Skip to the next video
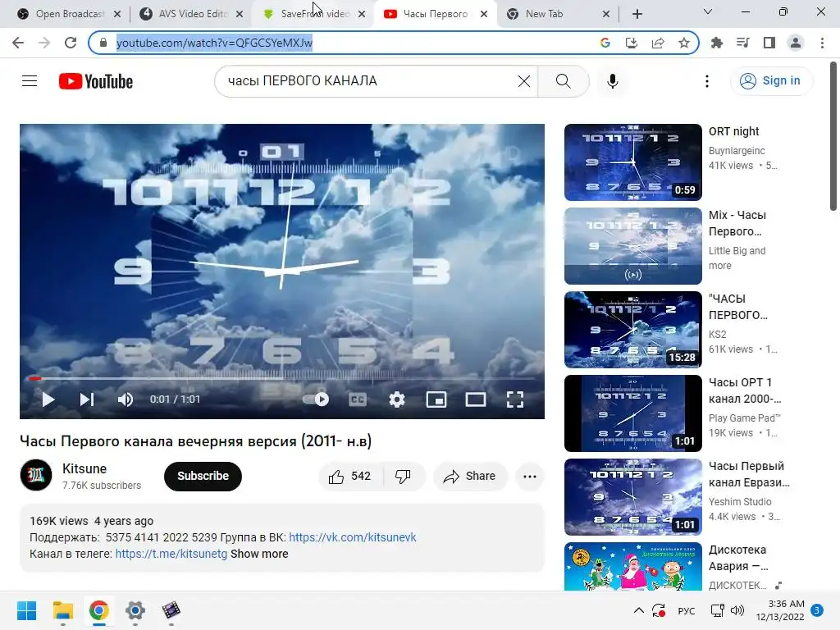Screen dimensions: 840x630 click(x=86, y=399)
